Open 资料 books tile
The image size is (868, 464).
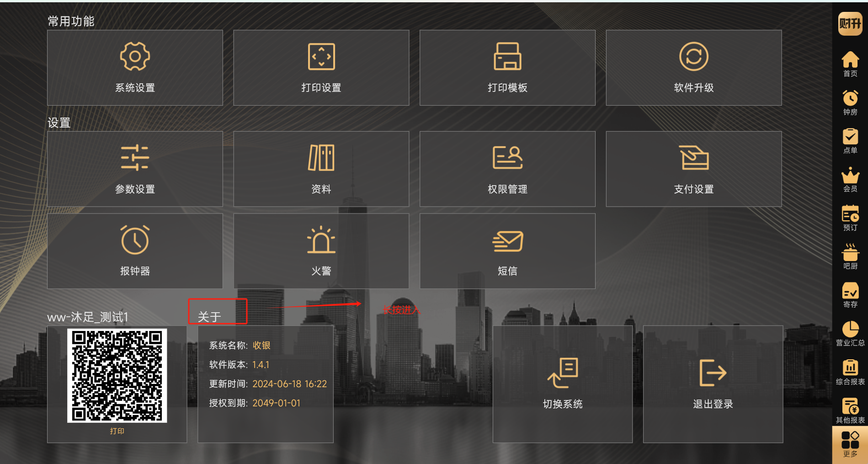(321, 169)
